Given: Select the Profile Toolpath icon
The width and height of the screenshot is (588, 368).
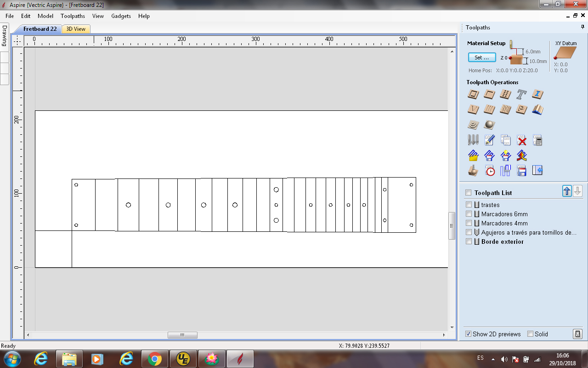Looking at the screenshot, I should 473,95.
